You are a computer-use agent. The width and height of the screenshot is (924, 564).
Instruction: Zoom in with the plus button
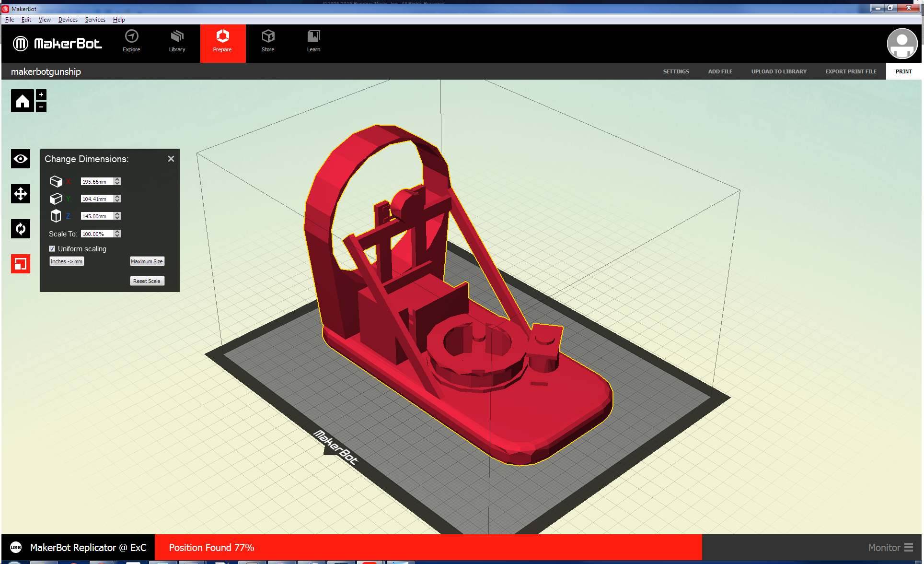41,94
